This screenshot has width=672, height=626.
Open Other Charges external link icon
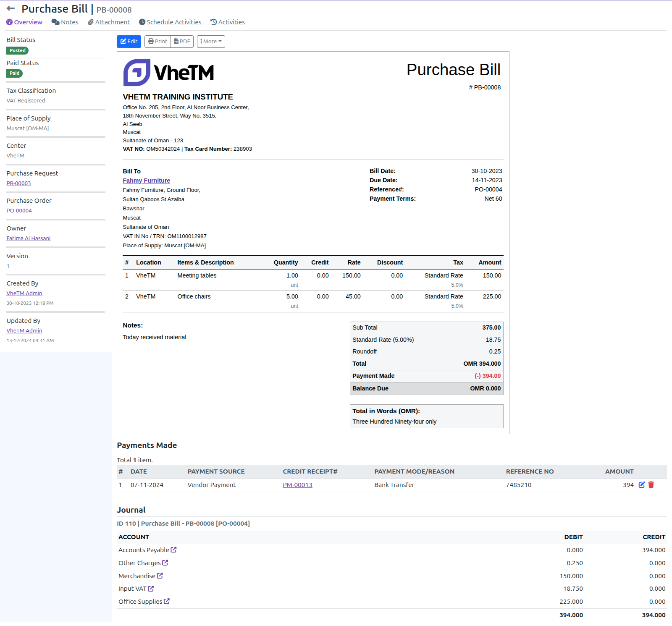[x=165, y=563]
